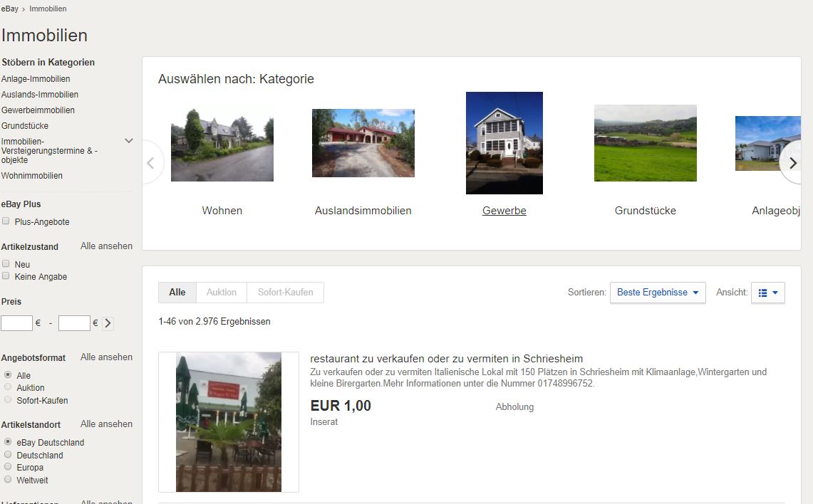Open Wohnimmobilien category link
The image size is (813, 504).
31,176
